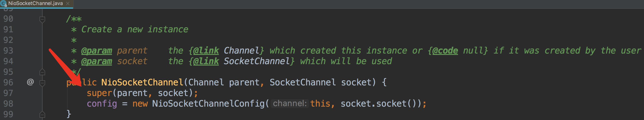
Task: Click the NioSocketChannel constructor name
Action: point(142,82)
